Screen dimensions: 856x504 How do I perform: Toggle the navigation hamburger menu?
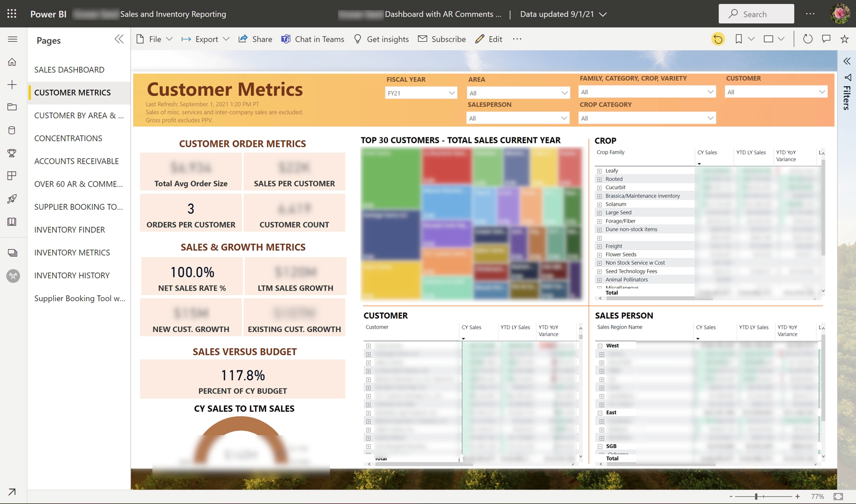13,40
